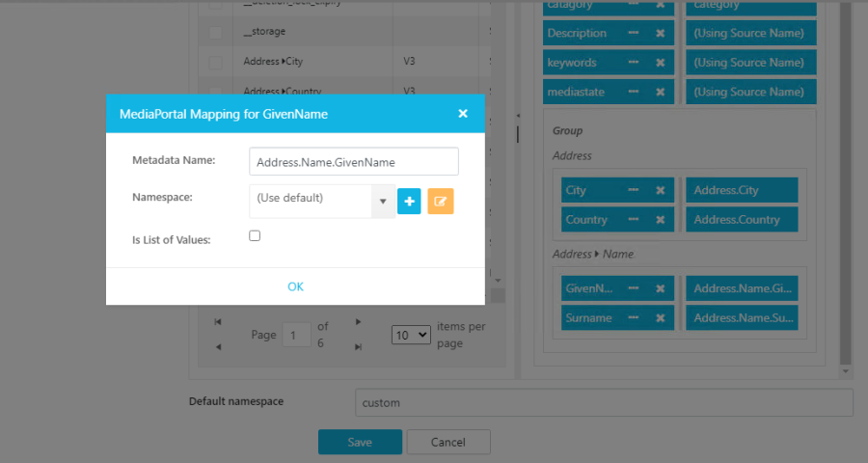Select the Address.Name.Su... target field
The width and height of the screenshot is (868, 463).
tap(742, 318)
